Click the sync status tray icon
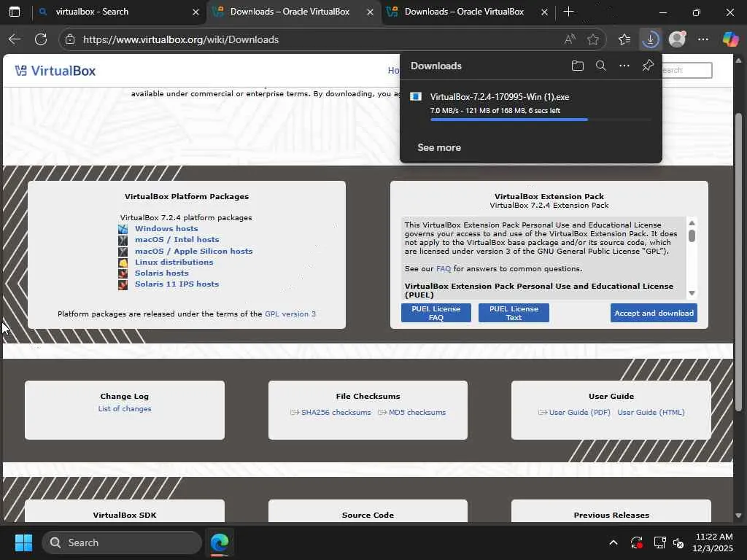Image resolution: width=747 pixels, height=560 pixels. 636,542
